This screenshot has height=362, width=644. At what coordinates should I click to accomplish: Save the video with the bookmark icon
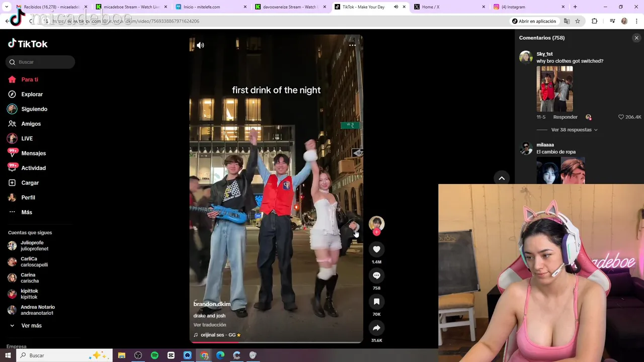pyautogui.click(x=376, y=301)
